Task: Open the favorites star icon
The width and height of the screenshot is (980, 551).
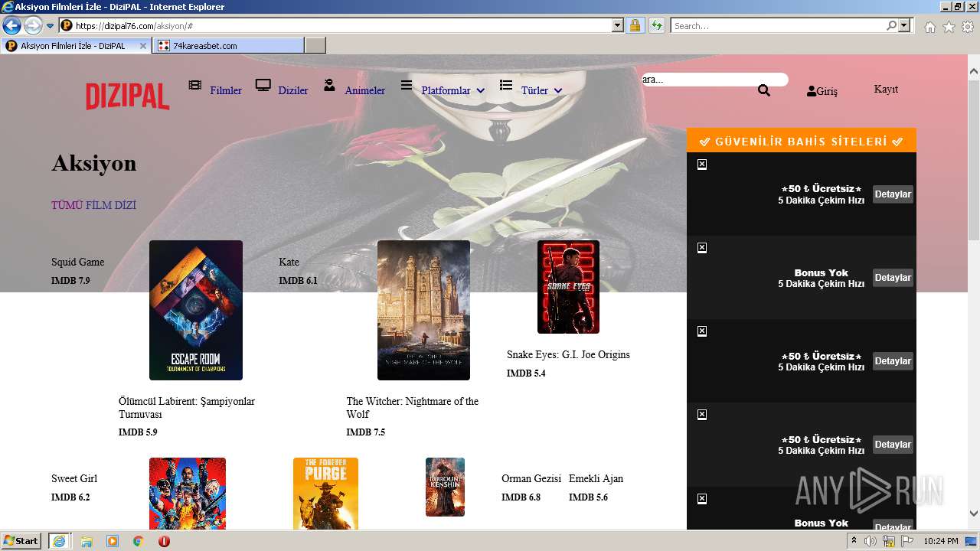Action: tap(949, 27)
